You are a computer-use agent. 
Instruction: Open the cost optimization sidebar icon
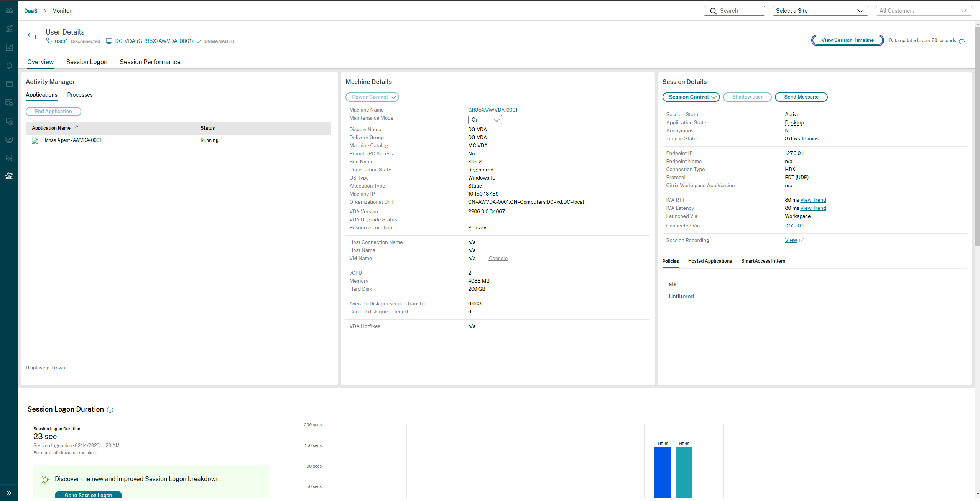pyautogui.click(x=9, y=121)
